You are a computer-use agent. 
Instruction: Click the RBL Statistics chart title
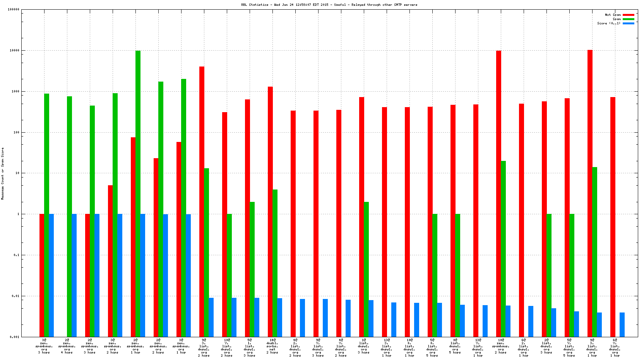[329, 5]
